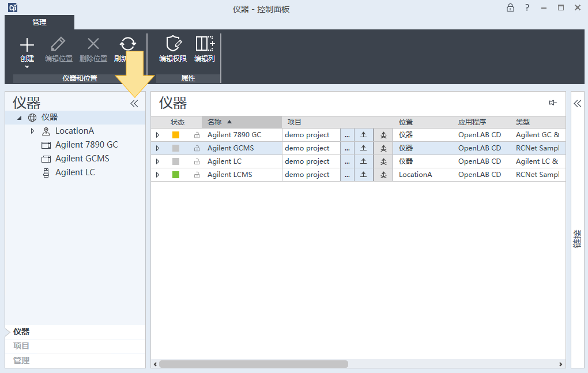Click the 编辑位置 pencil icon

(x=58, y=44)
